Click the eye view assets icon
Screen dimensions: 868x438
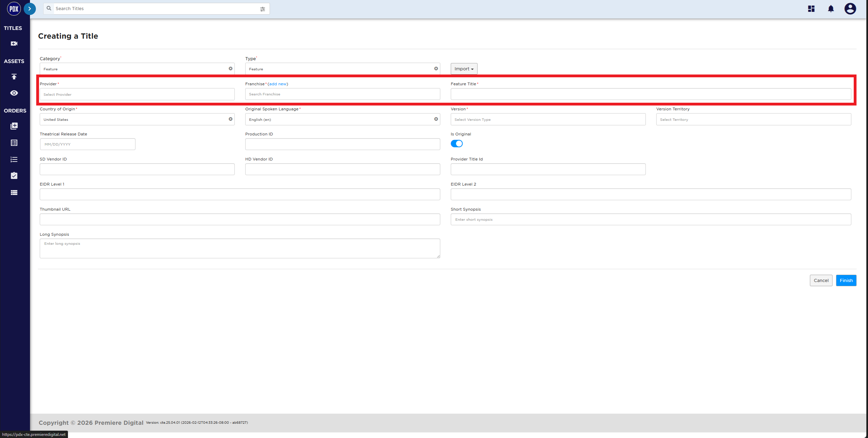click(14, 93)
